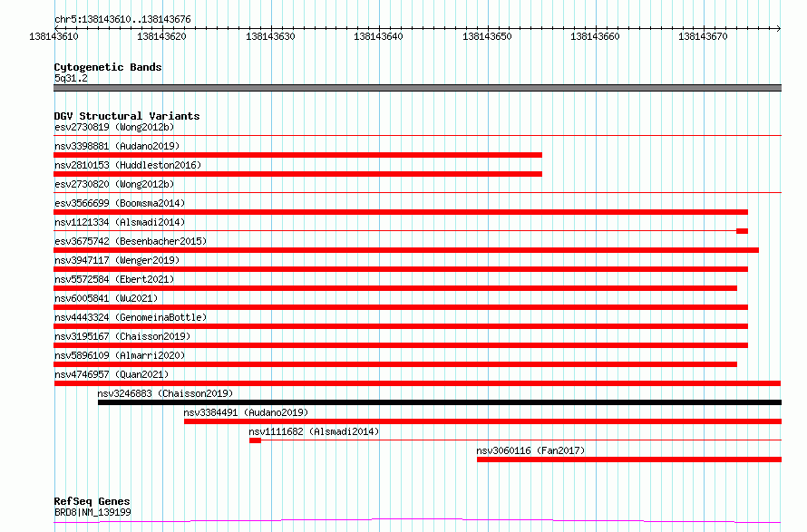
Task: Click ruler position 138143640
Action: [x=378, y=36]
